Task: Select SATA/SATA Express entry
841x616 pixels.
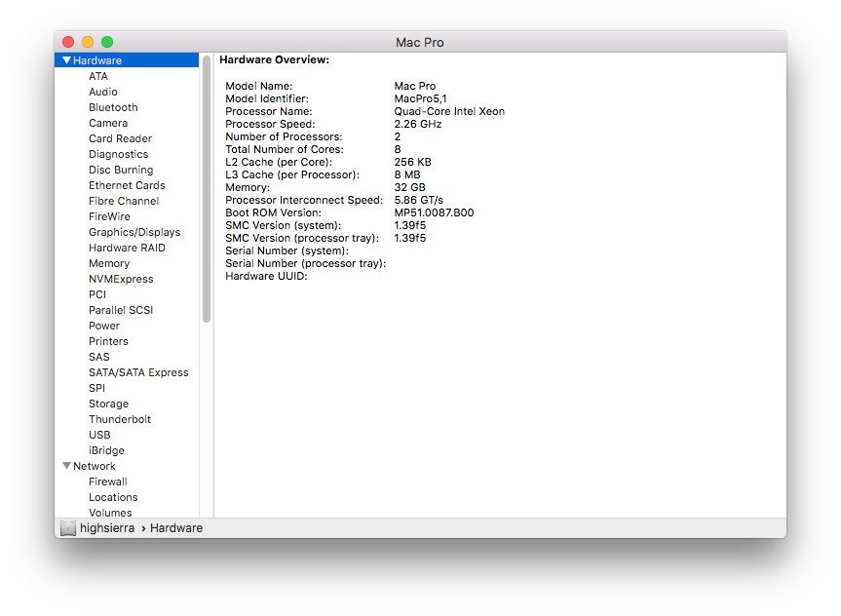Action: tap(138, 372)
